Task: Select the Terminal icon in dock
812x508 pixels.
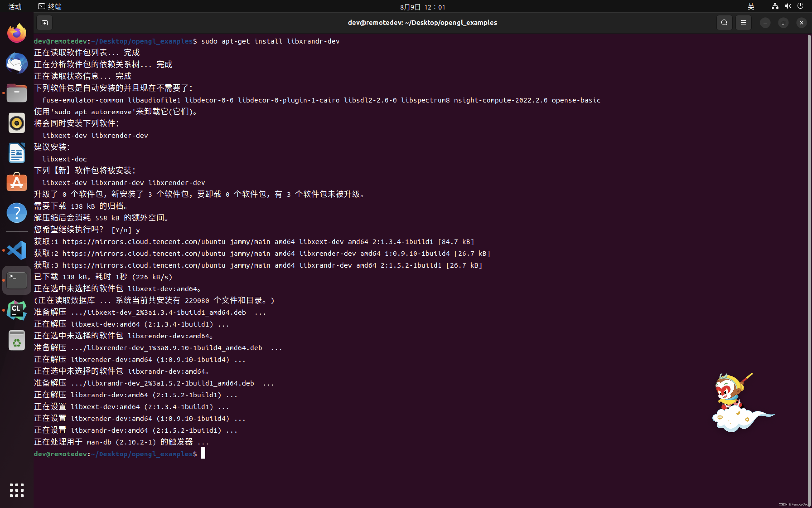Action: pos(17,280)
